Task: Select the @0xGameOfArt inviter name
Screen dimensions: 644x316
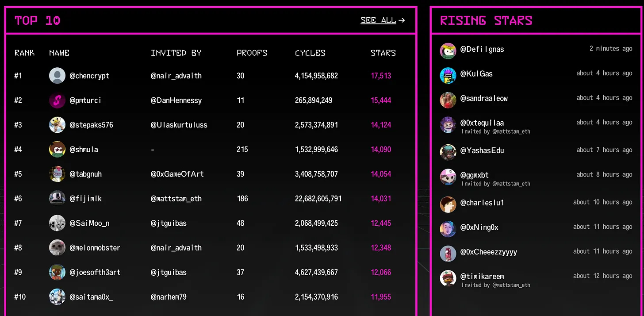Action: tap(177, 174)
